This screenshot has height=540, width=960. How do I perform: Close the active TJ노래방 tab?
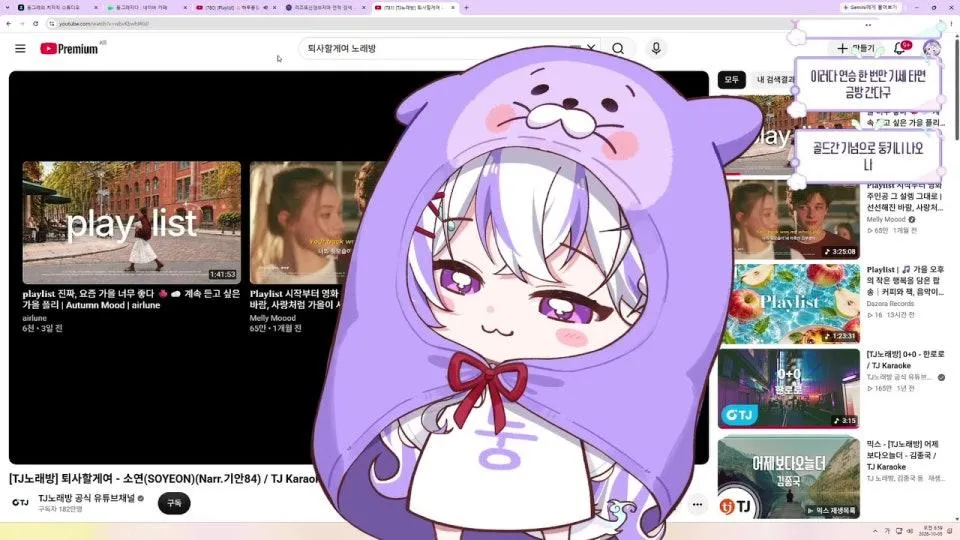(x=453, y=7)
